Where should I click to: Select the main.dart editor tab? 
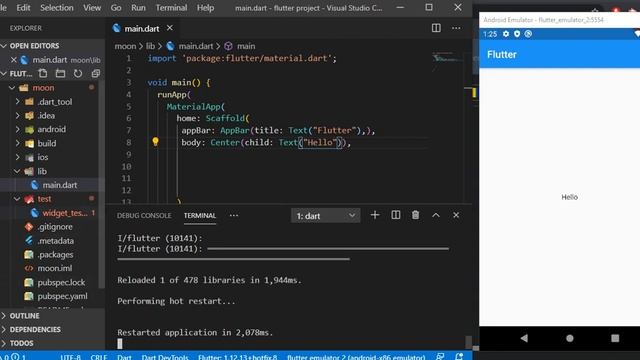pos(142,28)
